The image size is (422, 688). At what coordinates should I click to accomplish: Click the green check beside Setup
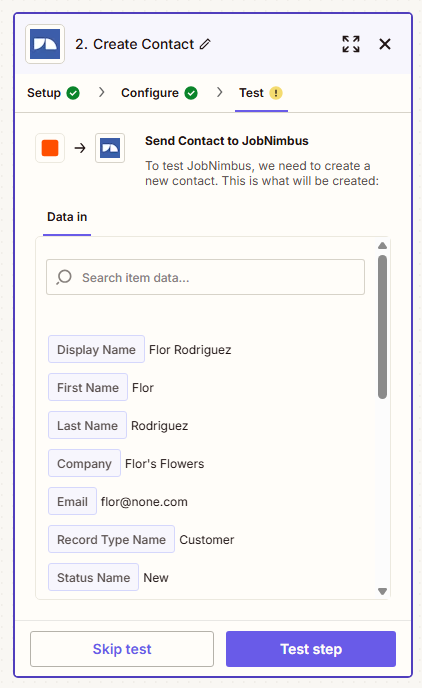(x=73, y=93)
